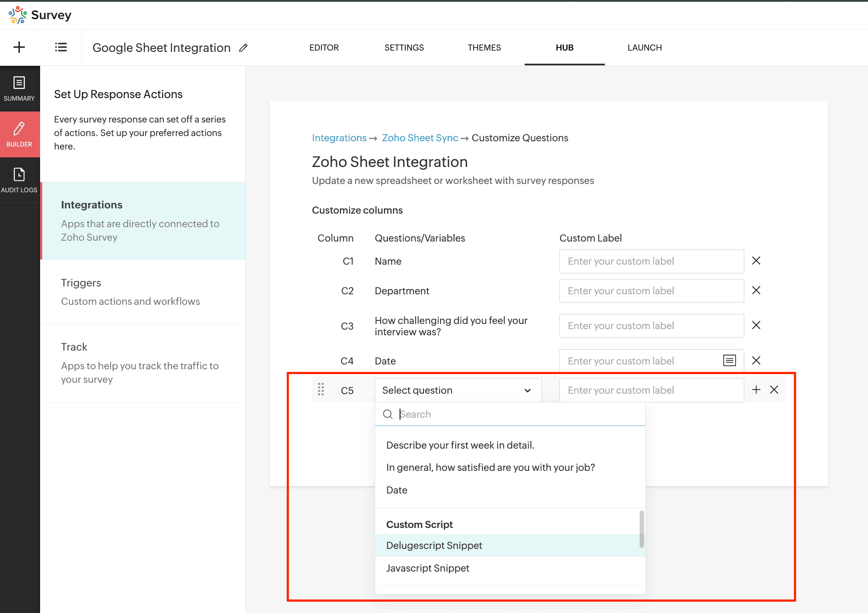Viewport: 868px width, 613px height.
Task: Open the Zoho Sheet Sync breadcrumb link
Action: pyautogui.click(x=420, y=138)
